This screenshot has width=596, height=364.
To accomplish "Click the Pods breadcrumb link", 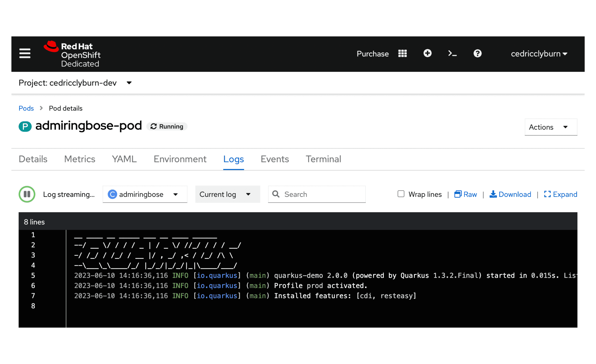I will coord(26,108).
